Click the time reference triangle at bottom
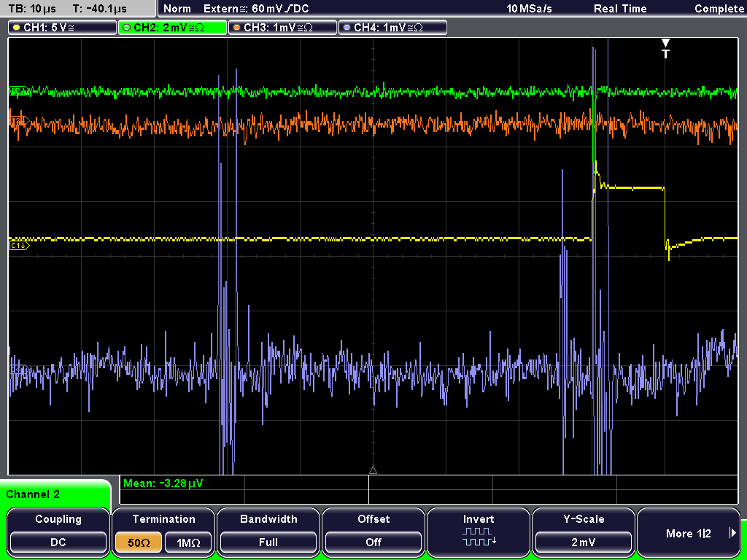The image size is (747, 560). 373,470
